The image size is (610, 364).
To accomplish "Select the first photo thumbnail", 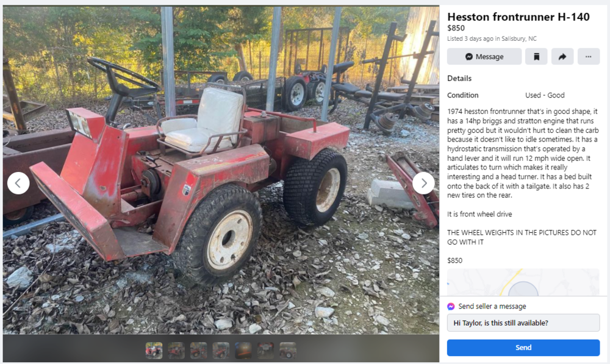I will pyautogui.click(x=154, y=351).
